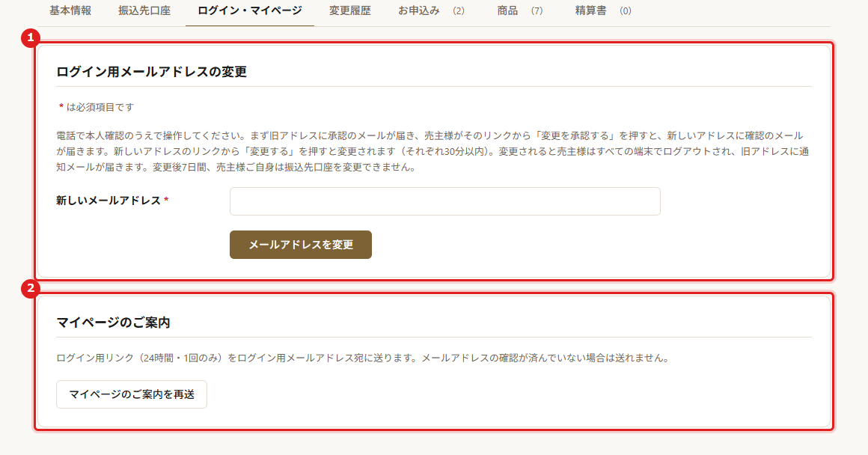Image resolution: width=868 pixels, height=455 pixels.
Task: Open the 変更履歴 tab
Action: tap(350, 11)
